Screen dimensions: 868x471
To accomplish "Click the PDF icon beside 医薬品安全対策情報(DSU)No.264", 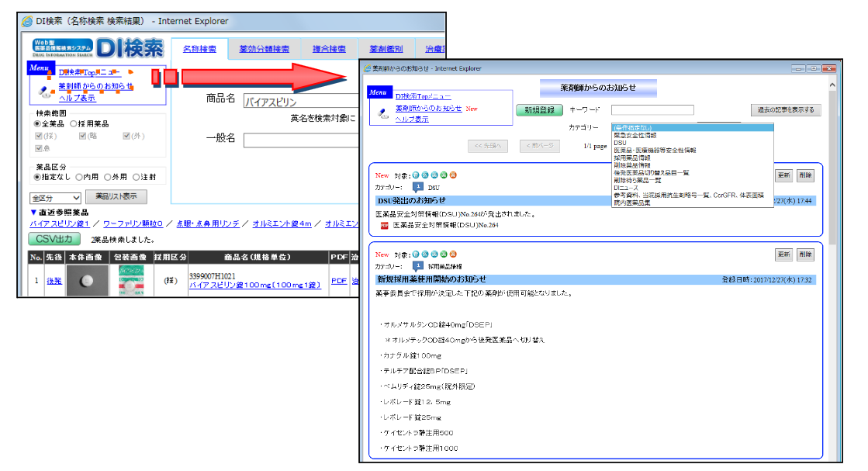I will tap(384, 225).
